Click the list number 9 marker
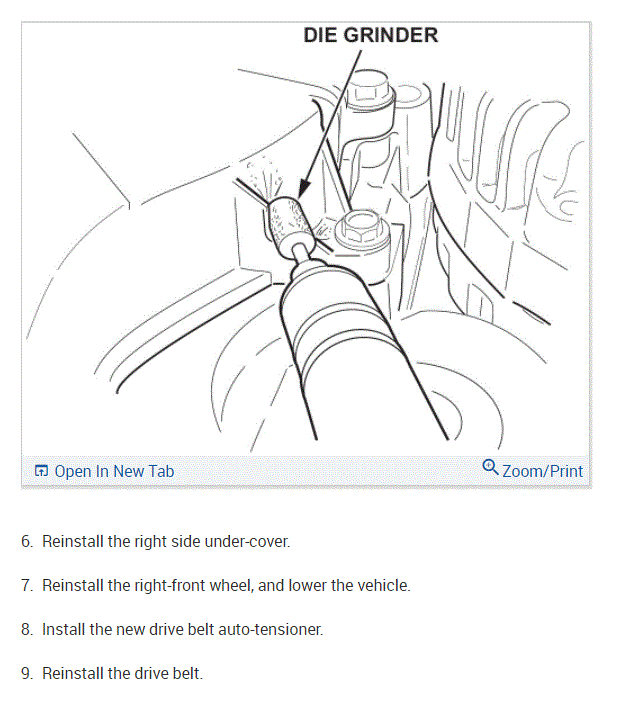This screenshot has height=701, width=637. point(27,673)
